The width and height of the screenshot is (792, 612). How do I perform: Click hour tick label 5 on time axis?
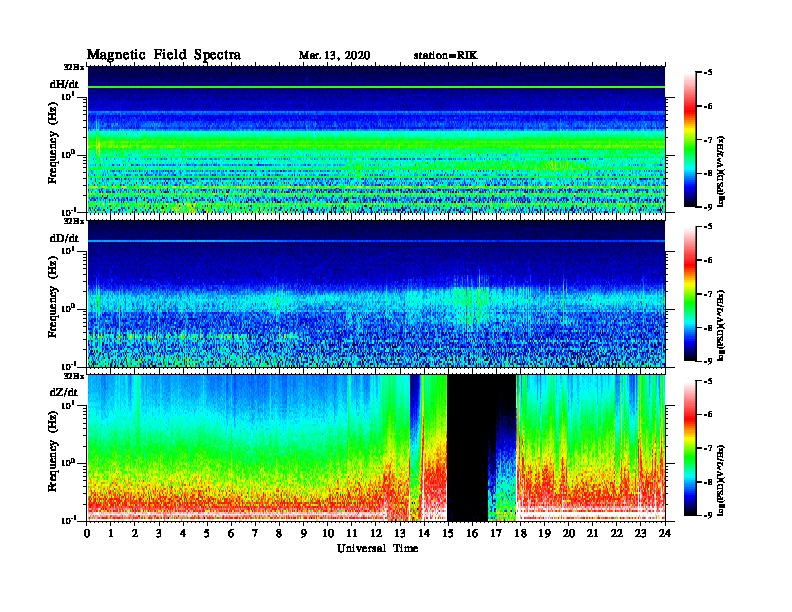(x=207, y=534)
